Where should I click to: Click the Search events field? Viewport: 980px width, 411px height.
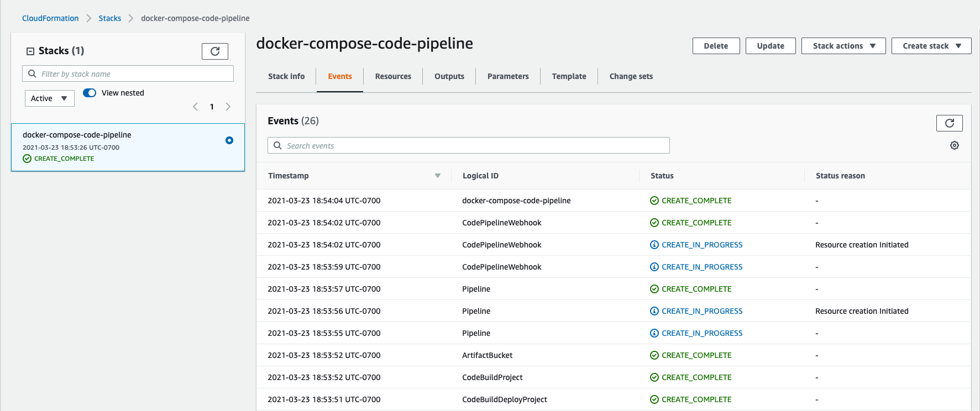(469, 145)
